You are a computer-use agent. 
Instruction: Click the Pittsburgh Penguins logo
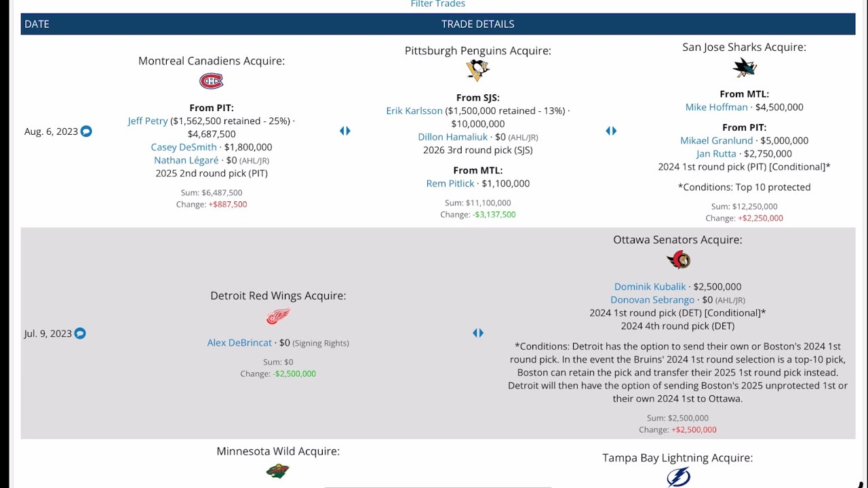pos(477,69)
